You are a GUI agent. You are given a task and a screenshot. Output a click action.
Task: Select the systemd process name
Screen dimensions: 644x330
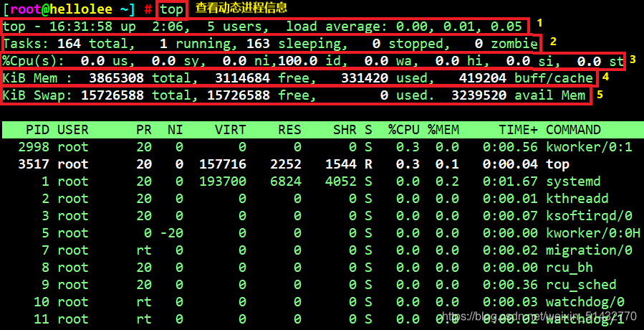[573, 181]
